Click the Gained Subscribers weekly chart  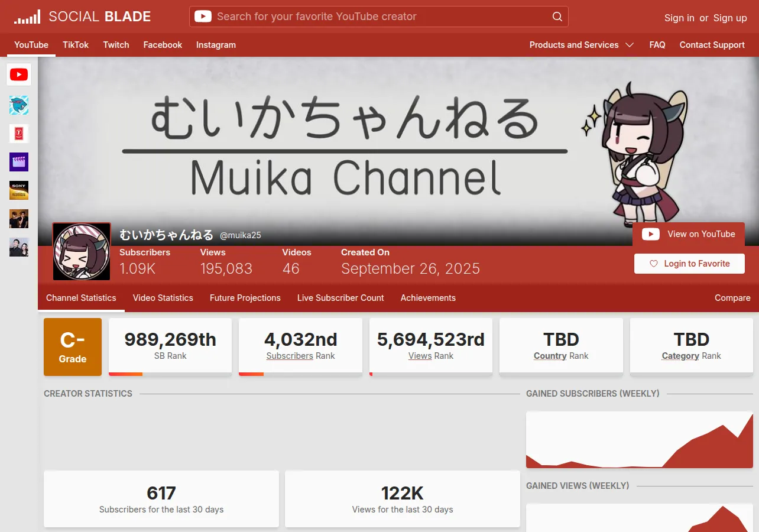pyautogui.click(x=640, y=440)
